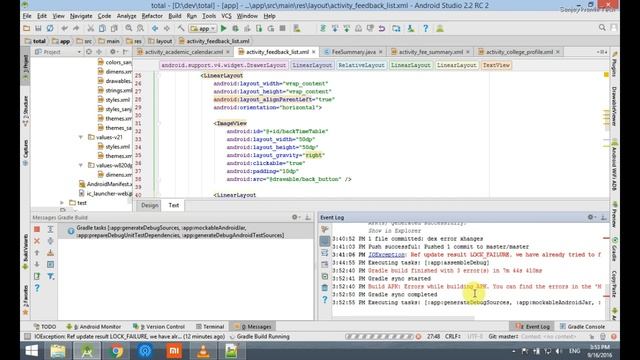Stop the running process in main toolbar
Viewport: 640px width, 360px height.
pos(282,28)
